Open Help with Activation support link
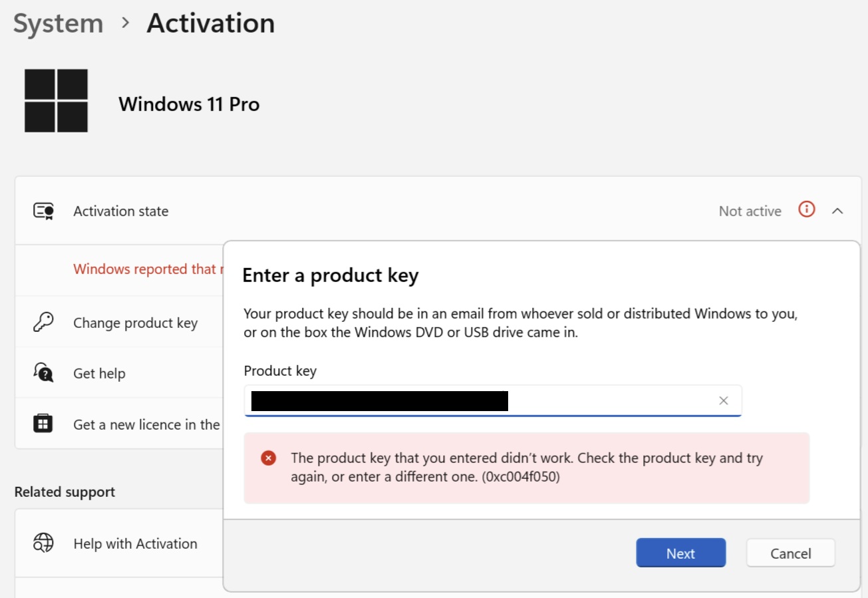 click(x=135, y=544)
